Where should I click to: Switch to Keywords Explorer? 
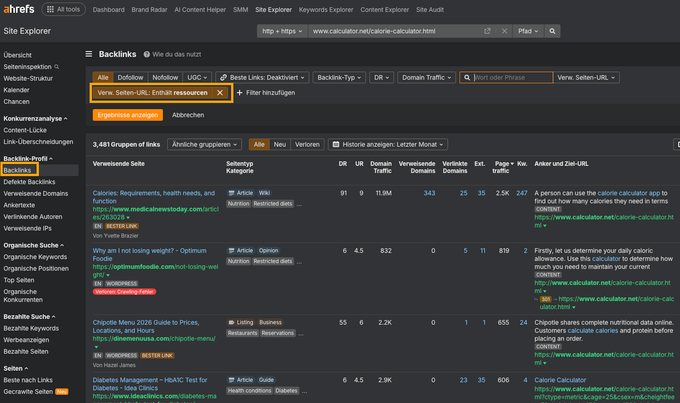(x=326, y=10)
